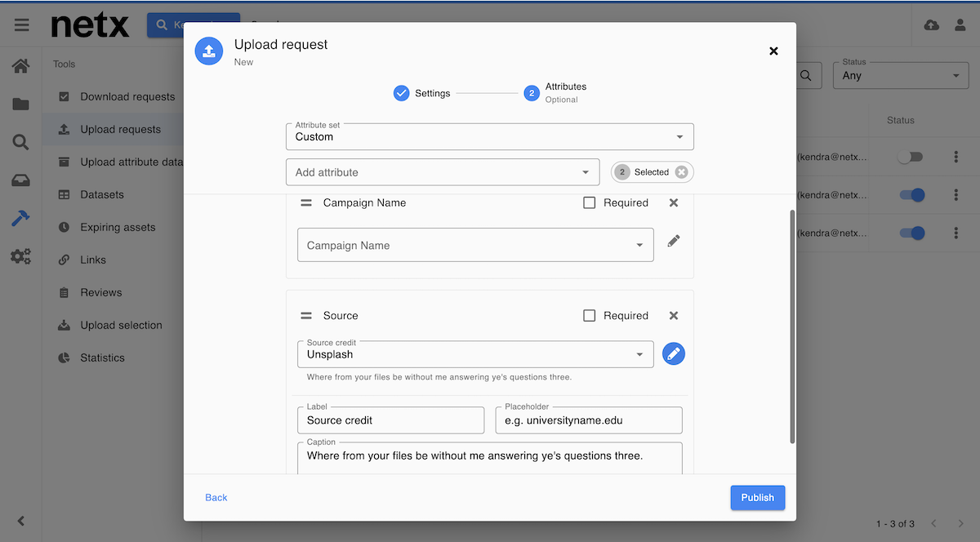Open the three-dot menu of the third row
Screen dimensions: 980x542
(956, 233)
